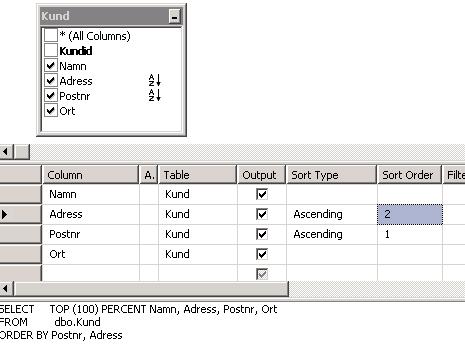This screenshot has height=360, width=465.
Task: Click the row selector arrow for the Adress row
Action: pos(4,214)
